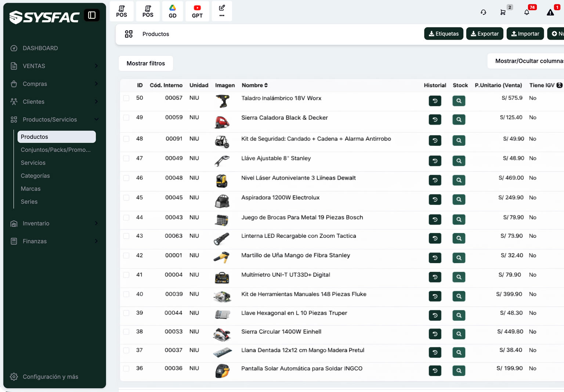Click the warning triangle alert icon
Viewport: 564px width, 392px height.
click(x=550, y=12)
